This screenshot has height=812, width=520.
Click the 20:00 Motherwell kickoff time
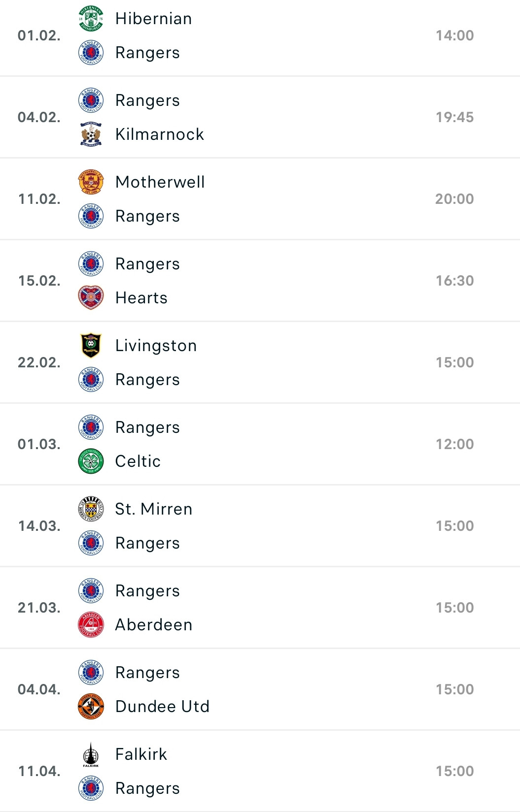[x=454, y=199]
